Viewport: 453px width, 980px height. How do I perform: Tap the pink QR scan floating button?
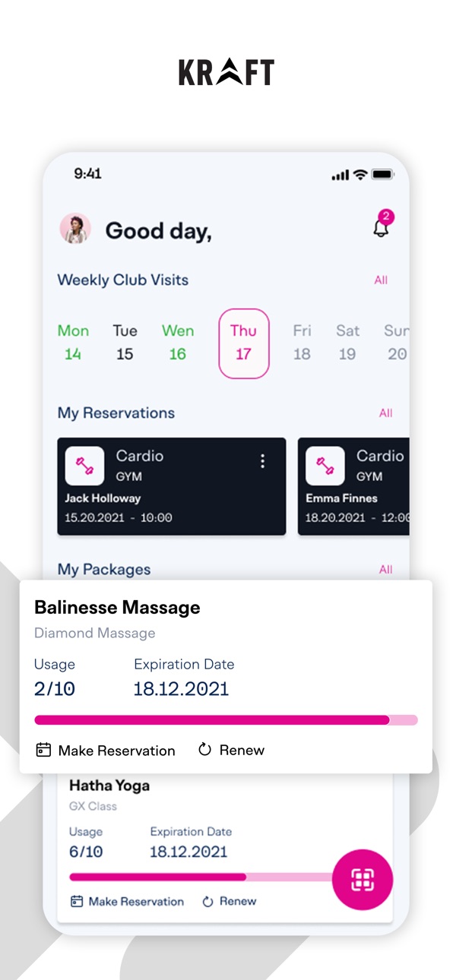coord(363,880)
